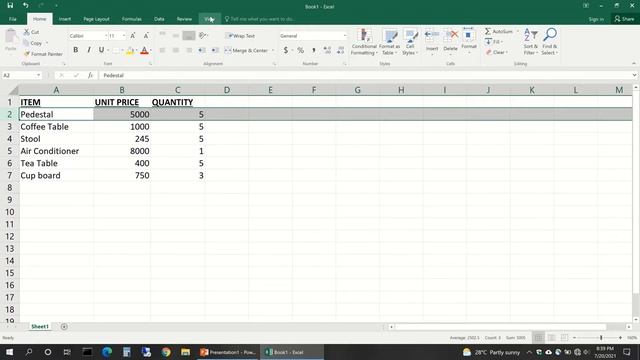
Task: Open Conditional Formatting
Action: [x=364, y=42]
